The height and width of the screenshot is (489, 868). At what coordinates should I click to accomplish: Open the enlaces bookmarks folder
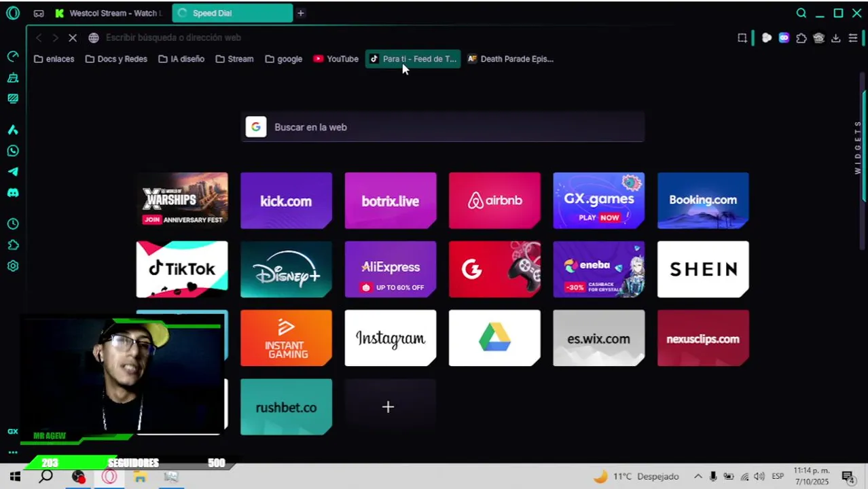[x=54, y=59]
